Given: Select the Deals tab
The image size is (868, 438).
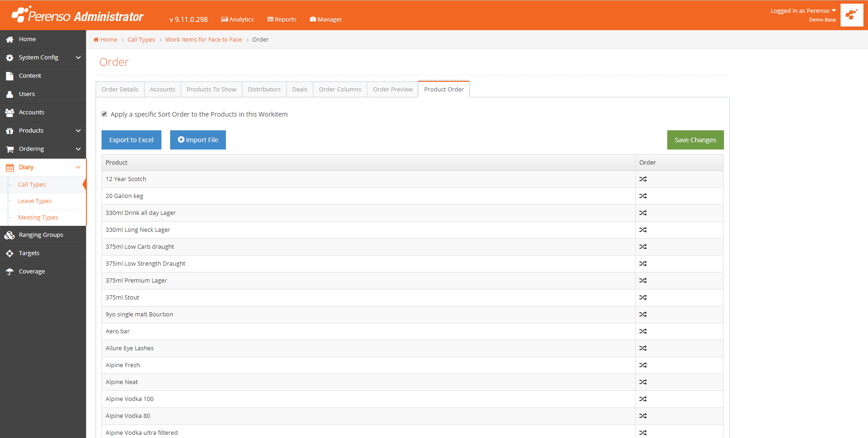Looking at the screenshot, I should tap(300, 89).
